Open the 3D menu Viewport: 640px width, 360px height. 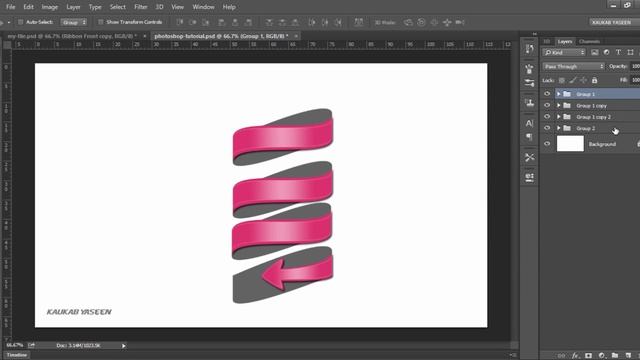(x=159, y=7)
